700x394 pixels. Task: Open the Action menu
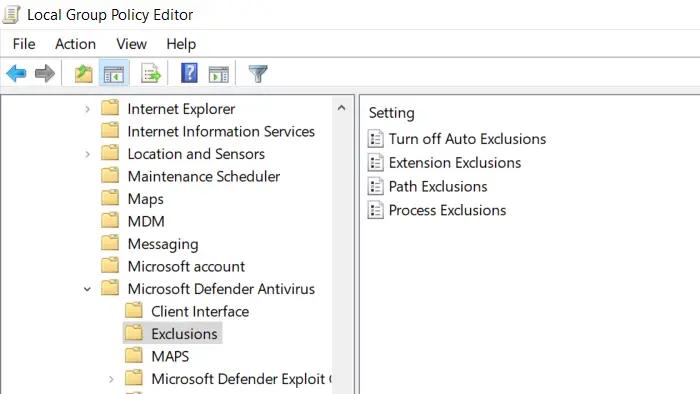pyautogui.click(x=75, y=44)
